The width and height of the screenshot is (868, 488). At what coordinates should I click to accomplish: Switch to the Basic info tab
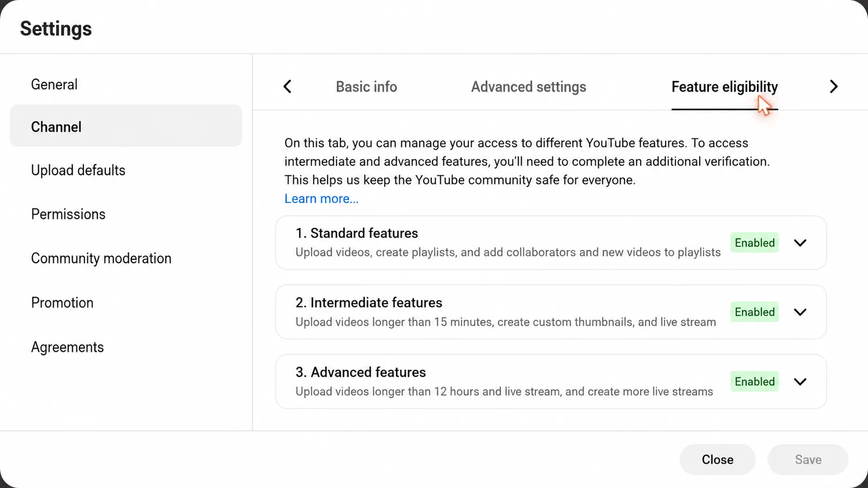pyautogui.click(x=366, y=87)
